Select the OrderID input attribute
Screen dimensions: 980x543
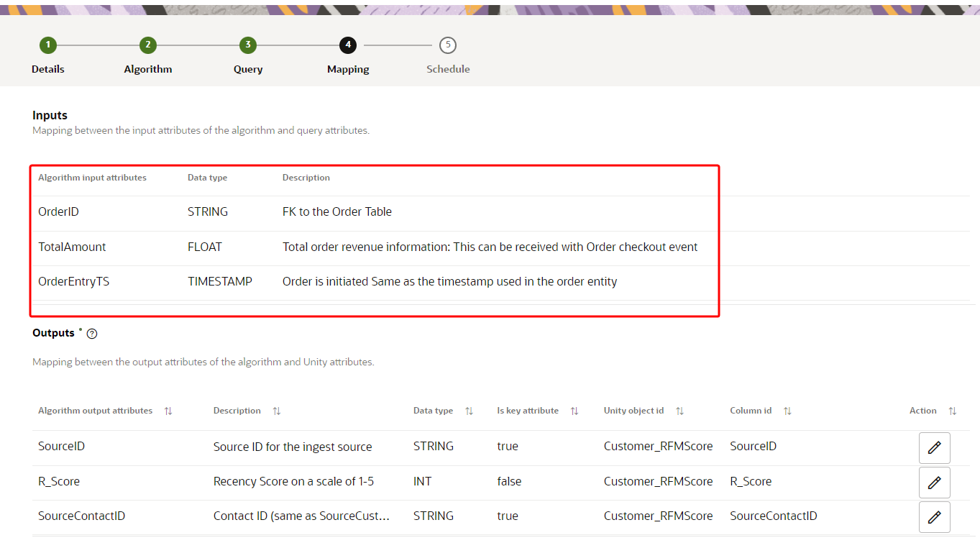[x=59, y=212]
